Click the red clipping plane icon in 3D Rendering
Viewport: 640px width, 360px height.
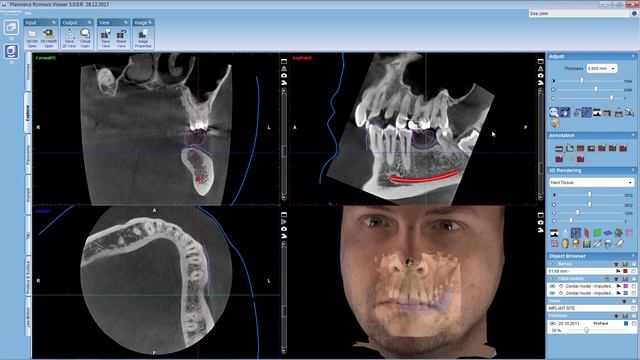click(587, 233)
